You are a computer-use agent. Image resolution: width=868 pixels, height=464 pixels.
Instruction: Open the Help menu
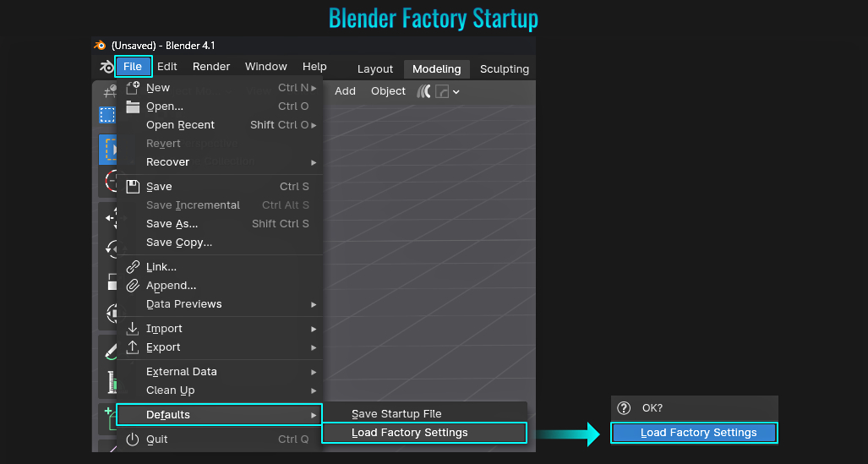pos(314,67)
